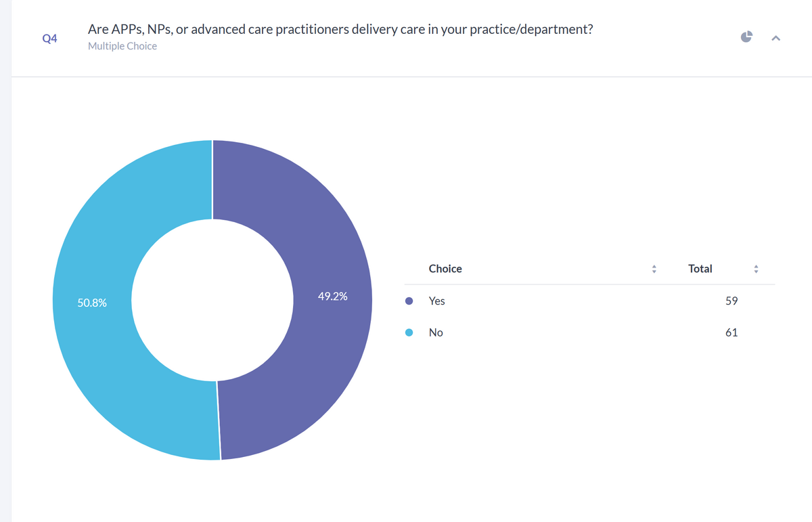812x522 pixels.
Task: Sort the Total column with arrows
Action: coord(756,269)
